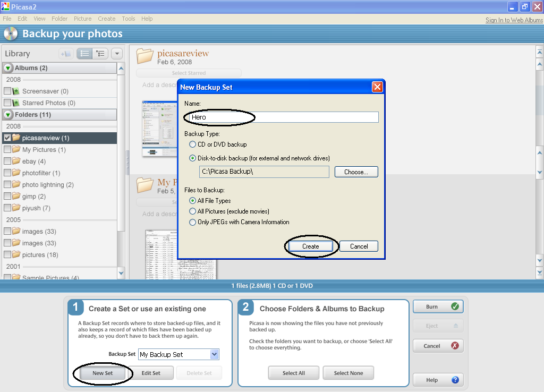This screenshot has height=392, width=544.
Task: Click the Burn button
Action: [x=438, y=306]
